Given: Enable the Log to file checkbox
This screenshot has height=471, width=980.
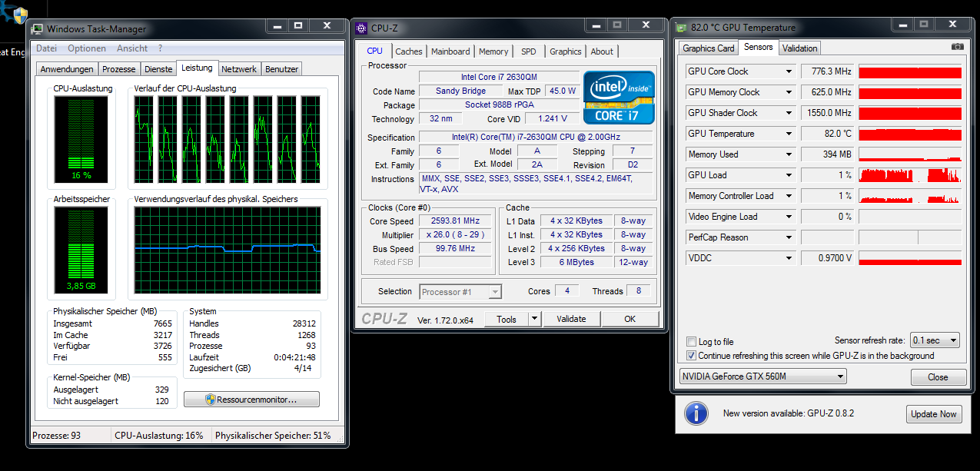Looking at the screenshot, I should pyautogui.click(x=691, y=342).
